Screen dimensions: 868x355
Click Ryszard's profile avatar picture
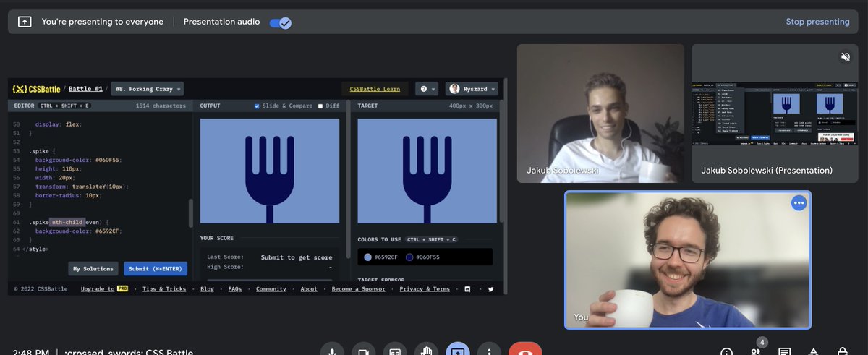click(454, 89)
